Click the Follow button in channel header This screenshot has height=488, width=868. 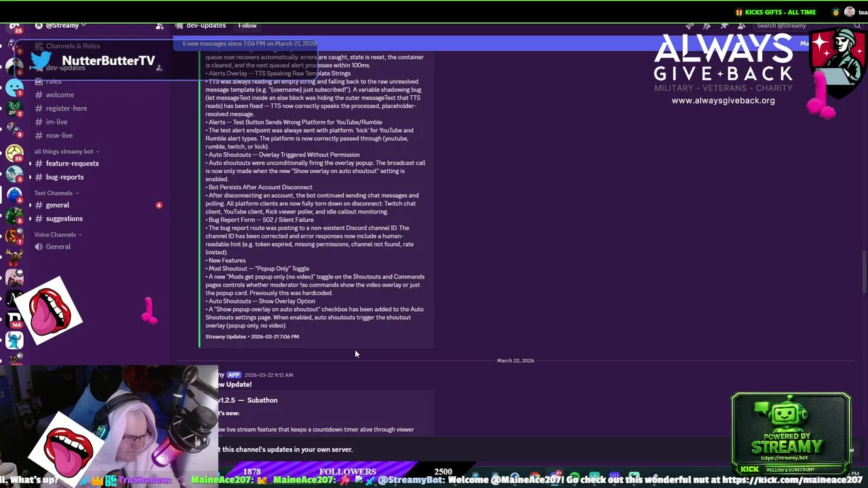click(248, 26)
